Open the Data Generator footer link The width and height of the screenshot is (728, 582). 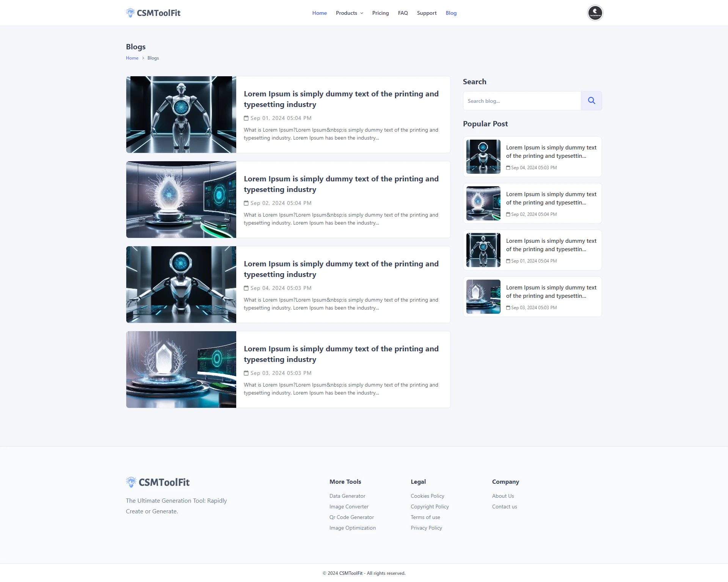[x=347, y=496]
